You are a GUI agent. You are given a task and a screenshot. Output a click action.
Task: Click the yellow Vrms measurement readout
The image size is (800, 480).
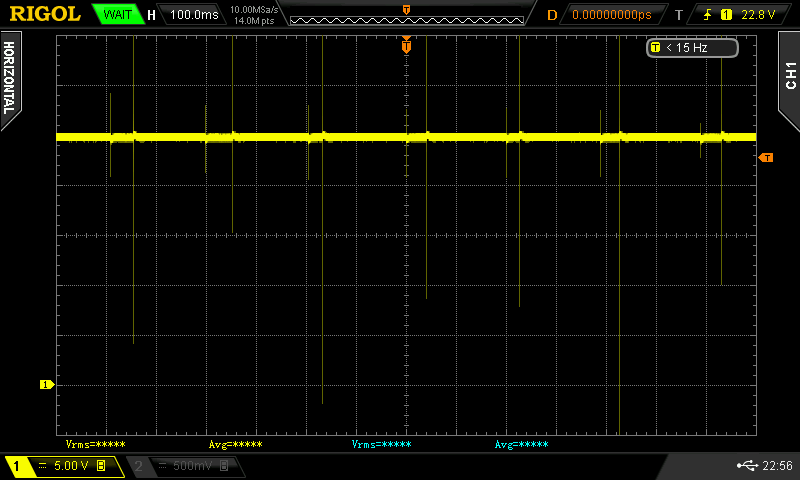point(96,444)
